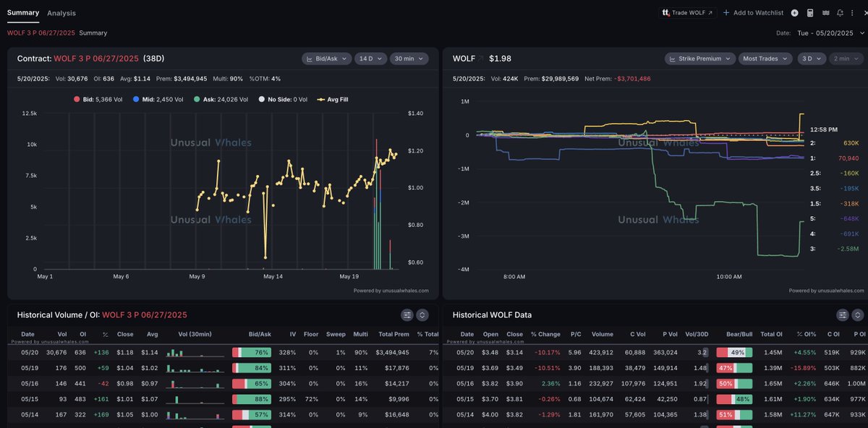Screen dimensions: 868x428
Task: Toggle strike 5 series showing -648K
Action: click(834, 218)
